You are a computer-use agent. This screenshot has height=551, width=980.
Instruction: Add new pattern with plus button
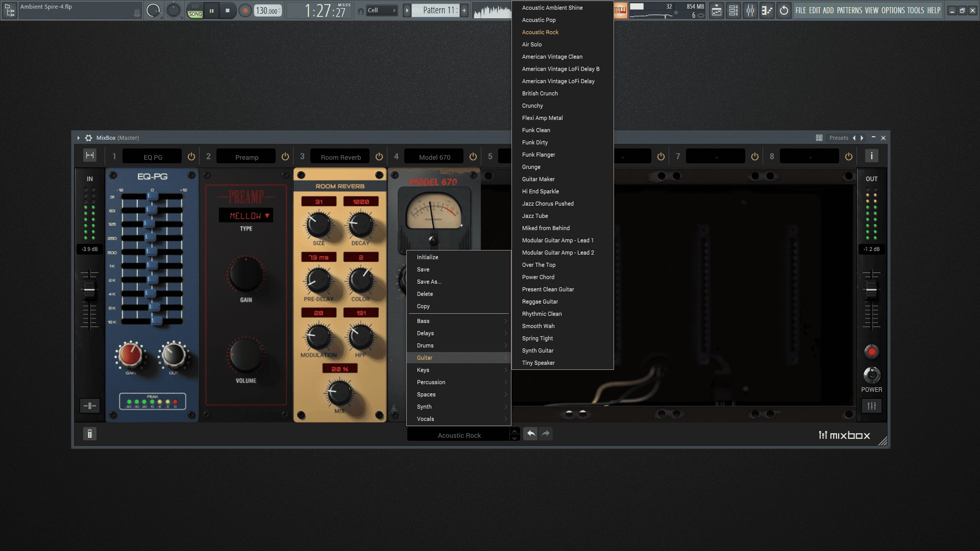pos(464,10)
